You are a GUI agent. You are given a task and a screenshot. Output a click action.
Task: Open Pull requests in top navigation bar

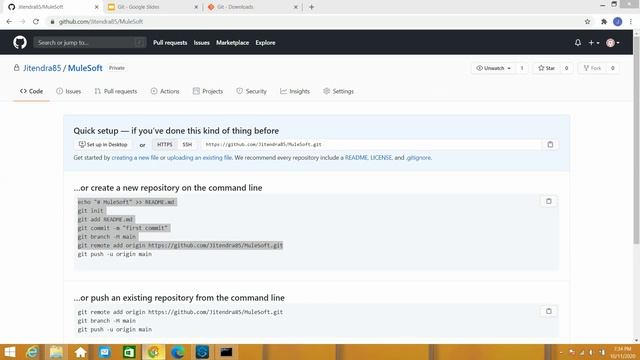(x=170, y=42)
